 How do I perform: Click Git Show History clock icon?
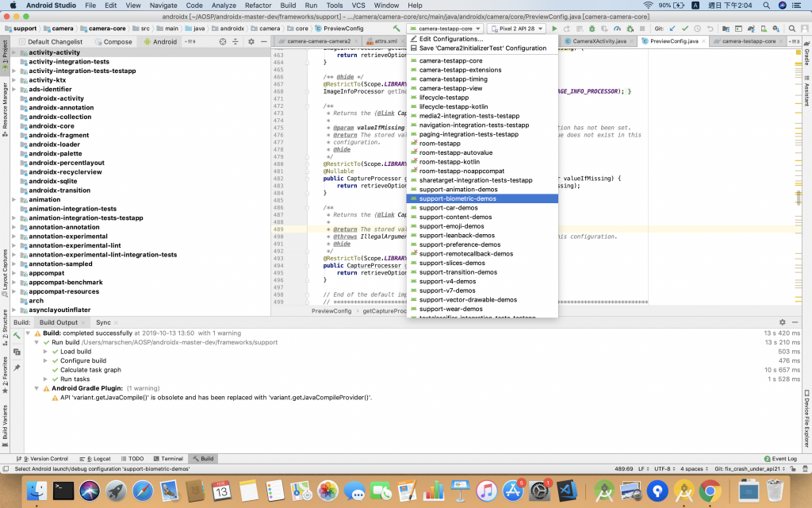[697, 29]
